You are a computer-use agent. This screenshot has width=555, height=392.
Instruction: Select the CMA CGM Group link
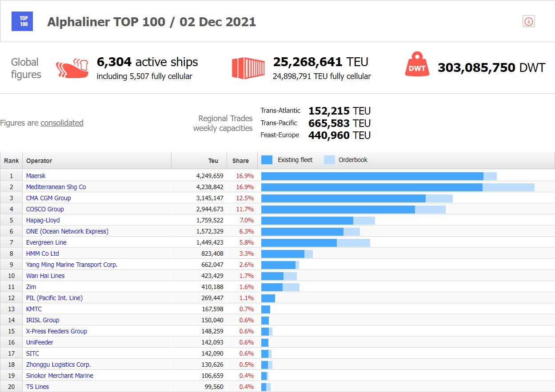48,198
